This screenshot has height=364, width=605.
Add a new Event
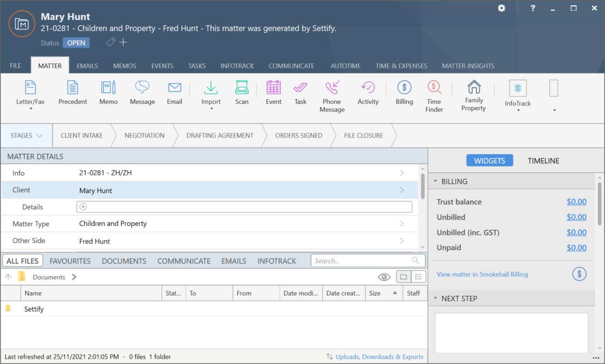click(x=273, y=93)
